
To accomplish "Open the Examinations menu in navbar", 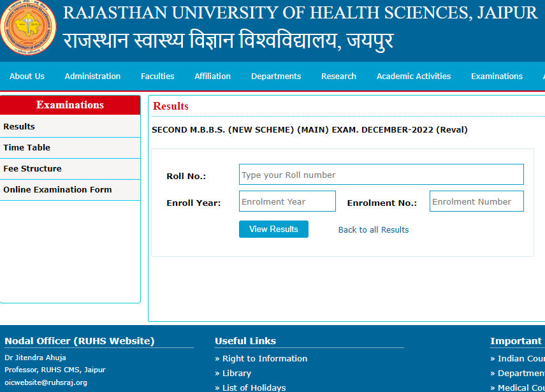I will [x=497, y=76].
